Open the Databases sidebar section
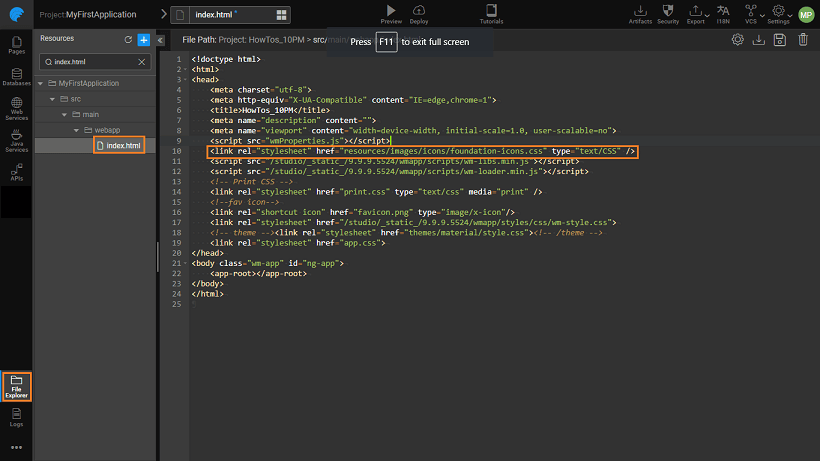The image size is (820, 461). tap(16, 77)
